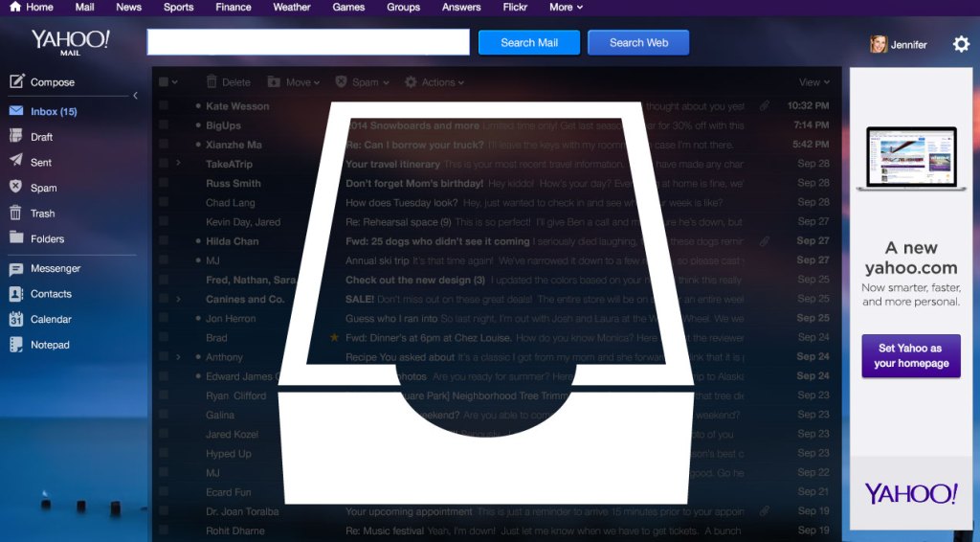Open the More menu in the top bar

[x=566, y=7]
